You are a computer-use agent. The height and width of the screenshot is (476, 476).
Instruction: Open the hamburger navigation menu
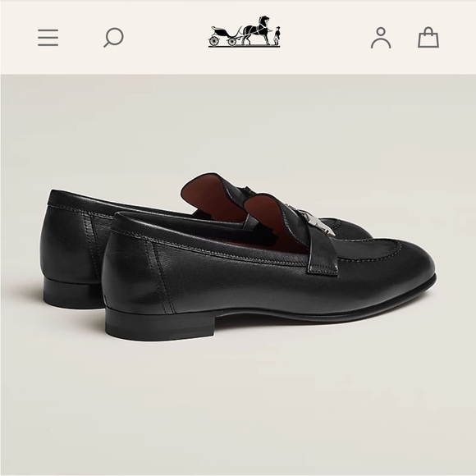48,38
